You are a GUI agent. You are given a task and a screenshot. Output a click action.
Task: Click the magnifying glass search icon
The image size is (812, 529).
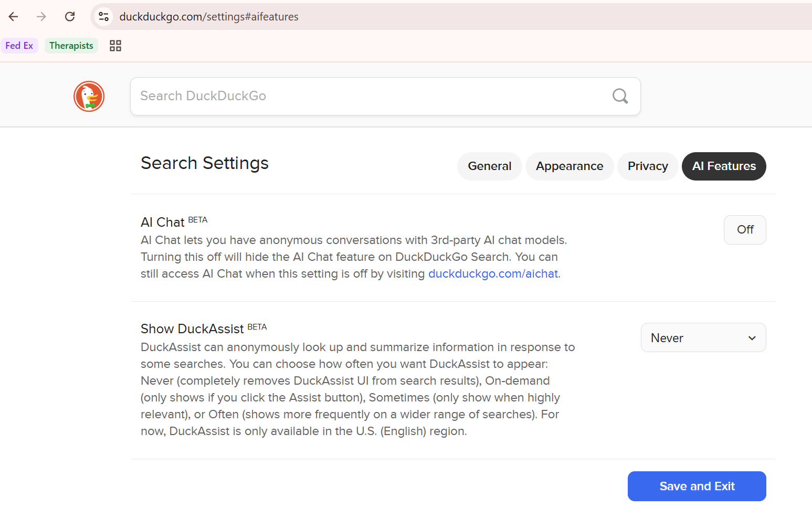coord(620,96)
